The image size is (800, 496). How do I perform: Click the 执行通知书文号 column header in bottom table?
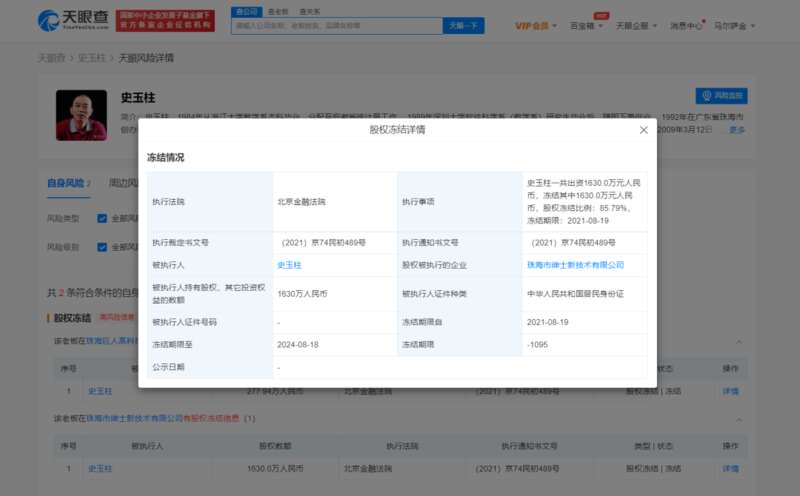point(529,446)
